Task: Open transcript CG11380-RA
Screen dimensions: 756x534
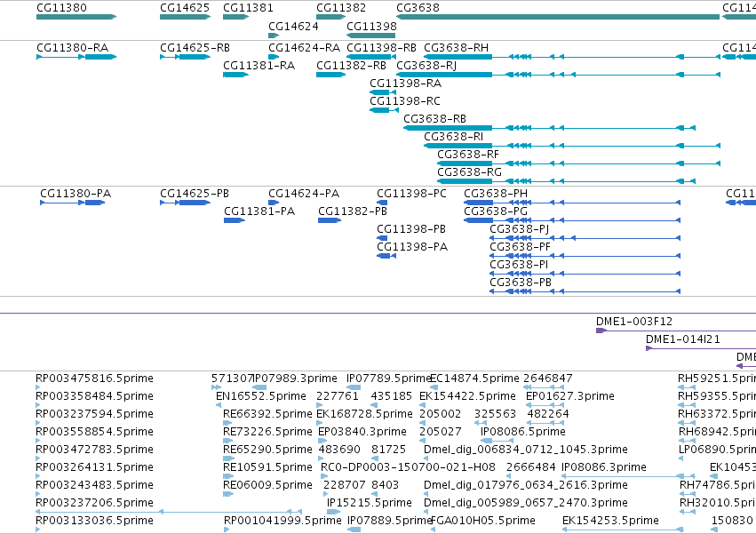Action: pos(72,48)
